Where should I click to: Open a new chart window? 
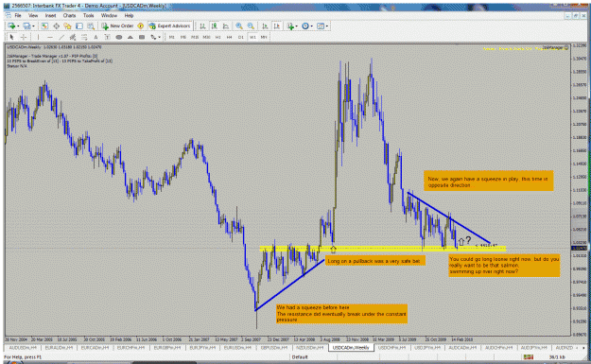[x=11, y=26]
